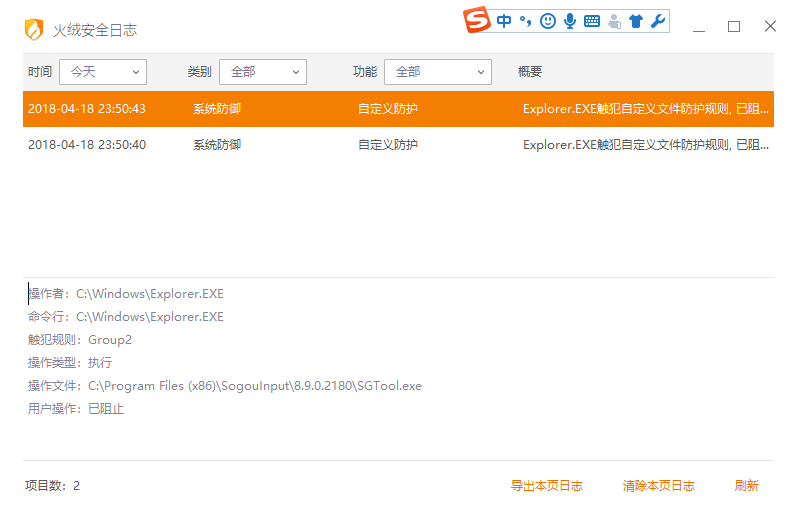
Task: Click the Sogou input method logo
Action: 478,20
